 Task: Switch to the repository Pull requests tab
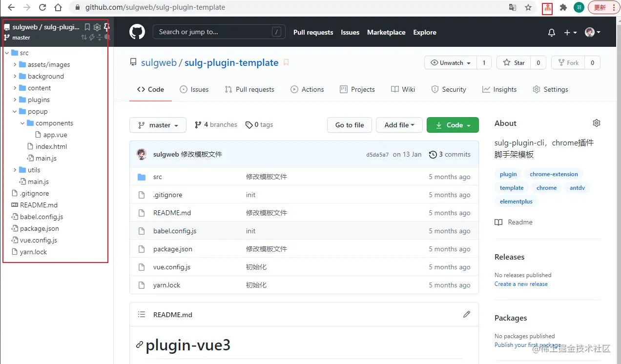(249, 89)
